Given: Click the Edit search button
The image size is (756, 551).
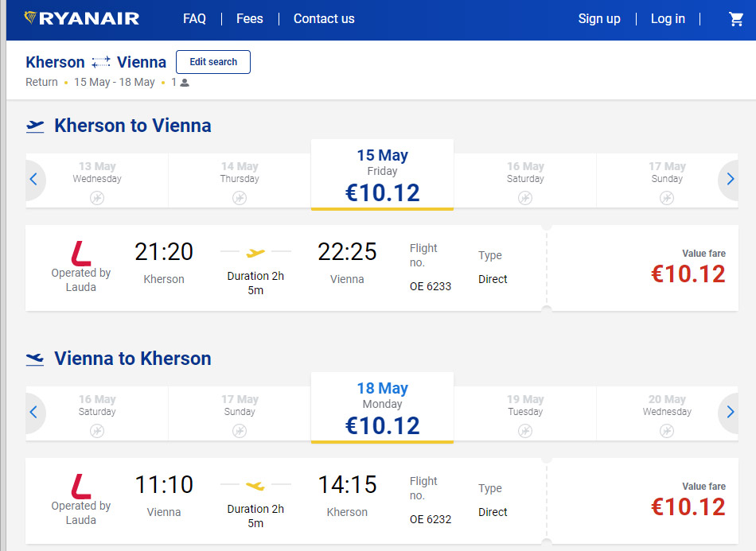Looking at the screenshot, I should 213,62.
